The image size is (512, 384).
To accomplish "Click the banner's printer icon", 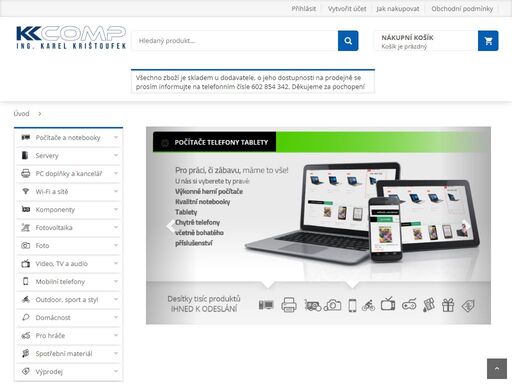I will click(289, 305).
